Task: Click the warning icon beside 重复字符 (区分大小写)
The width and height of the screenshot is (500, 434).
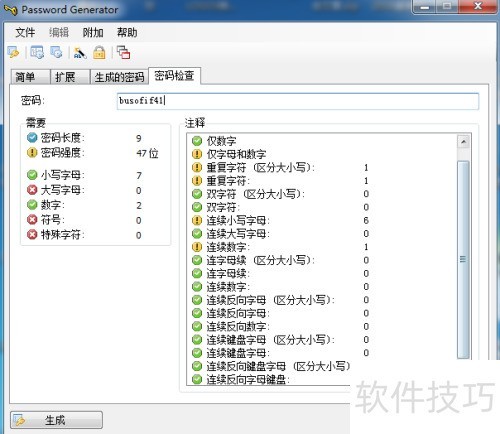Action: pyautogui.click(x=197, y=167)
